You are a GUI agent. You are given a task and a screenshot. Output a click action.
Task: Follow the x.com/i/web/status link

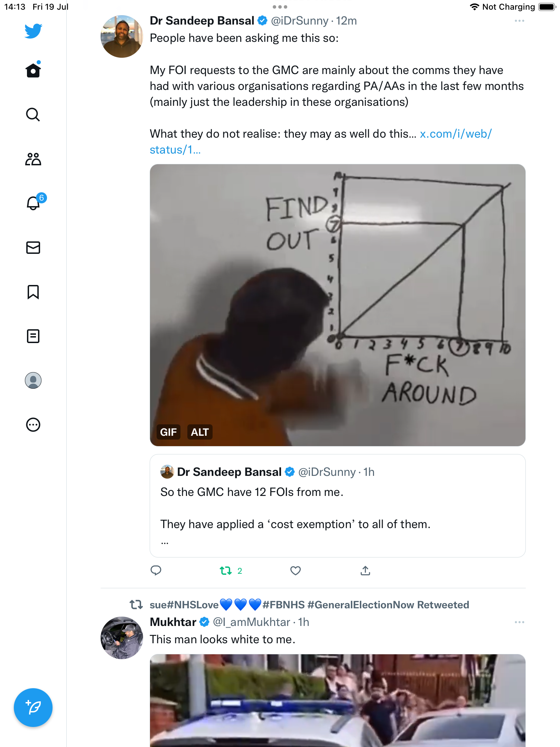(456, 134)
